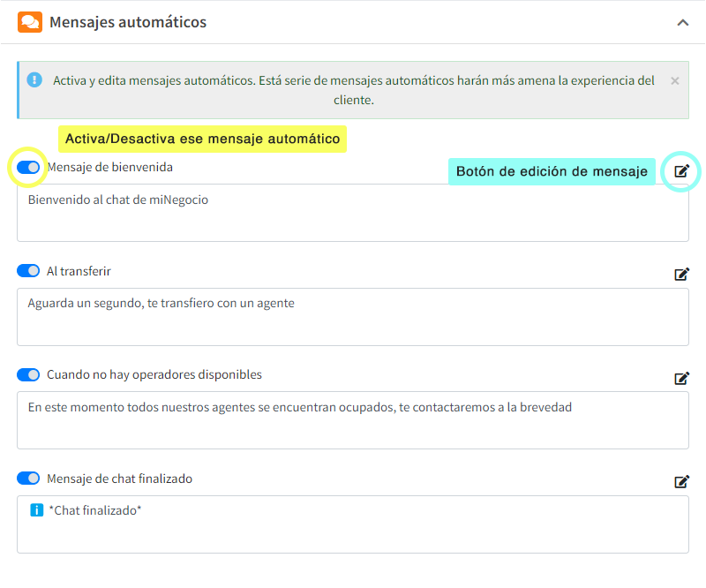706x588 pixels.
Task: Edit the Mensaje de bienvenida message
Action: coord(681,171)
